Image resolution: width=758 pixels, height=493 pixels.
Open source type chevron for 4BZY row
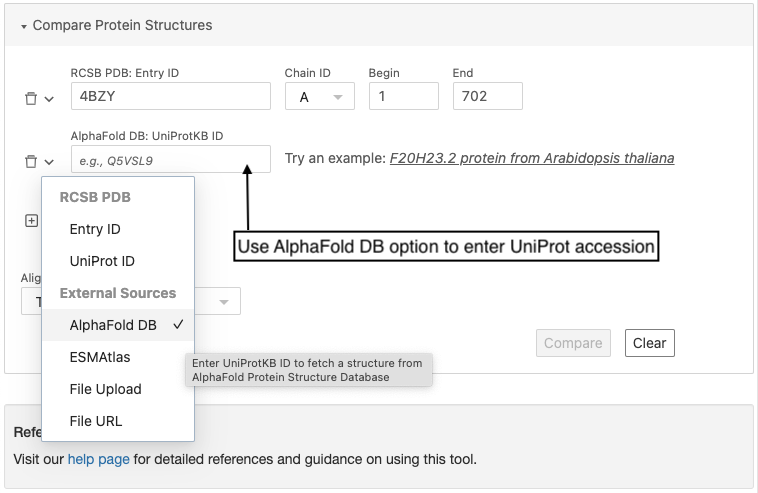pyautogui.click(x=49, y=99)
